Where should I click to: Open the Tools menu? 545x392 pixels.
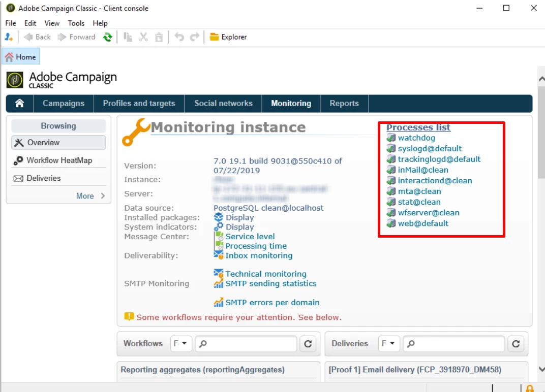click(76, 23)
